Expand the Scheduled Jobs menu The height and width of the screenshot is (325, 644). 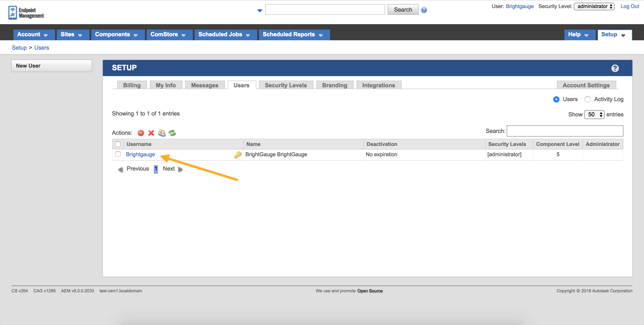(225, 34)
